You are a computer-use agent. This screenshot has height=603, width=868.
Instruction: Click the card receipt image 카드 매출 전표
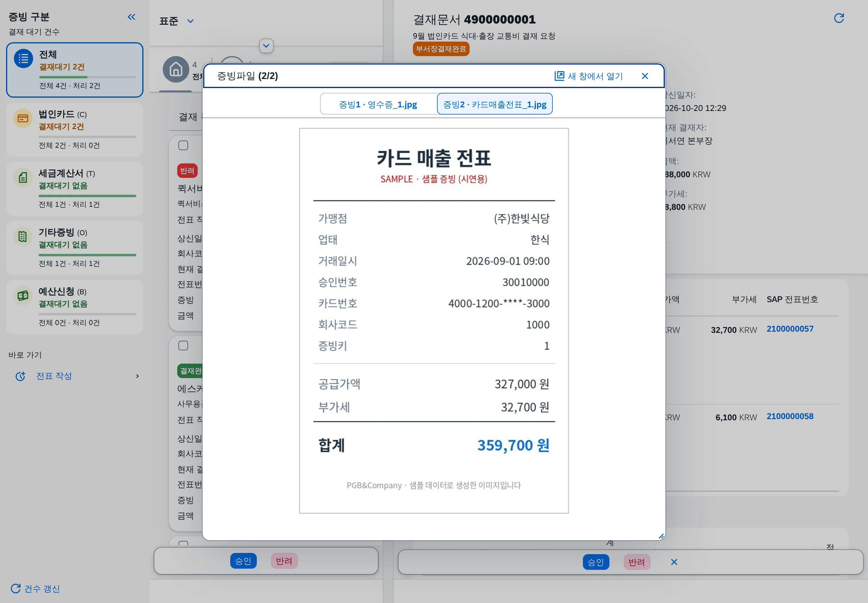tap(434, 320)
